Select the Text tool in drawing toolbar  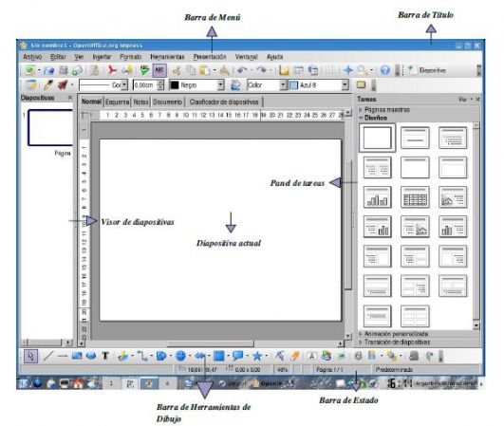pyautogui.click(x=105, y=356)
